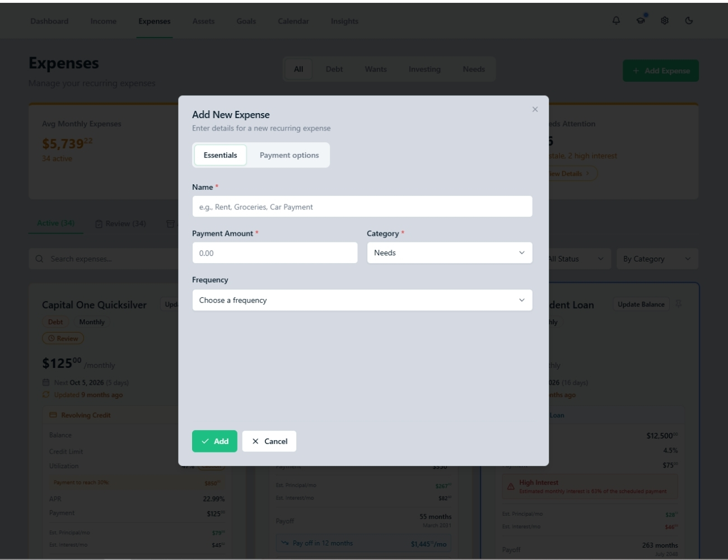Open the settings gear icon
Image resolution: width=728 pixels, height=560 pixels.
[665, 21]
